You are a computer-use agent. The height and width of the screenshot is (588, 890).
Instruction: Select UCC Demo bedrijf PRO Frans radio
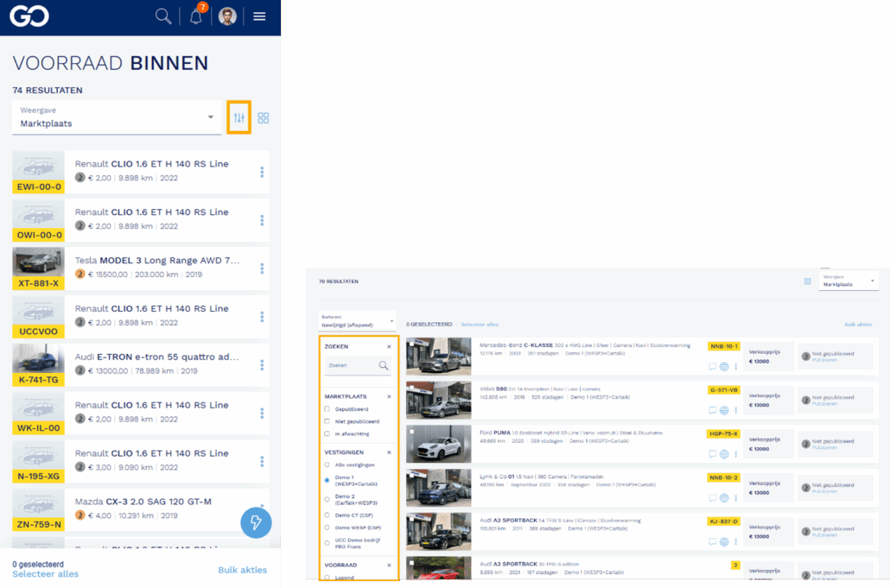[x=327, y=543]
